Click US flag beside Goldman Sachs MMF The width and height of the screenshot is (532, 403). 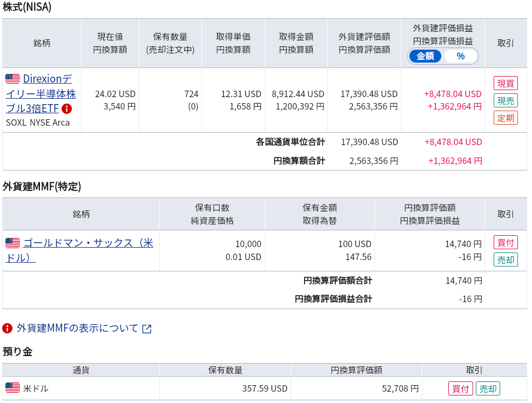(12, 243)
